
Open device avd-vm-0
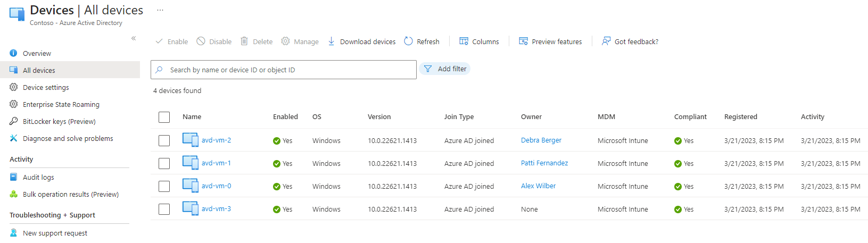[x=216, y=186]
